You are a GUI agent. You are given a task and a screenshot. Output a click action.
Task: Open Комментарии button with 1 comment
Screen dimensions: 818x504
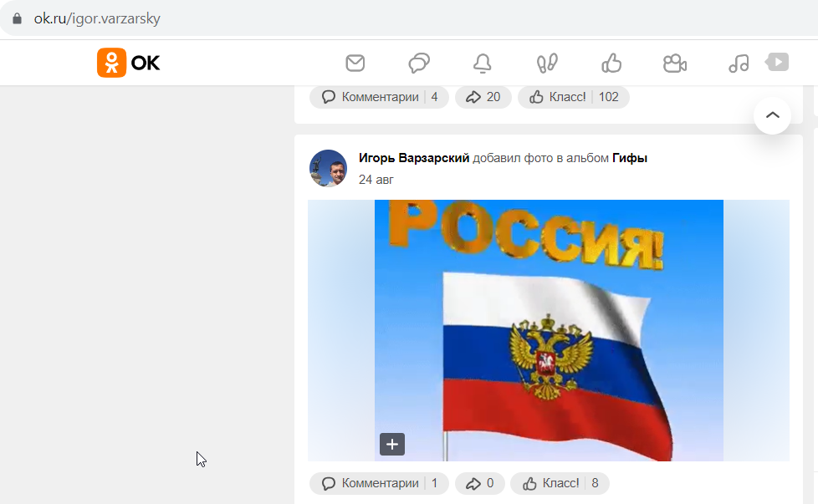(x=379, y=483)
